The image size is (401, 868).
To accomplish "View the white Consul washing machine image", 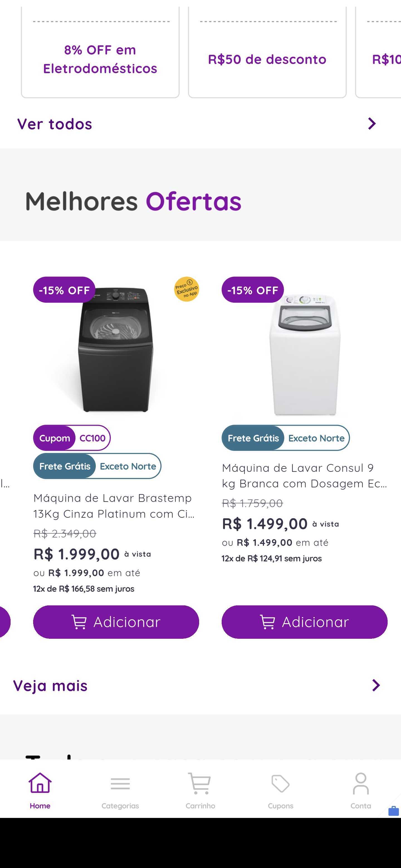I will click(305, 354).
